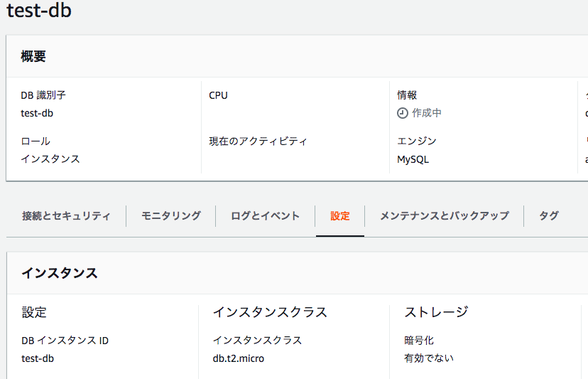Click the large インスタンスクラス column heading

[270, 312]
